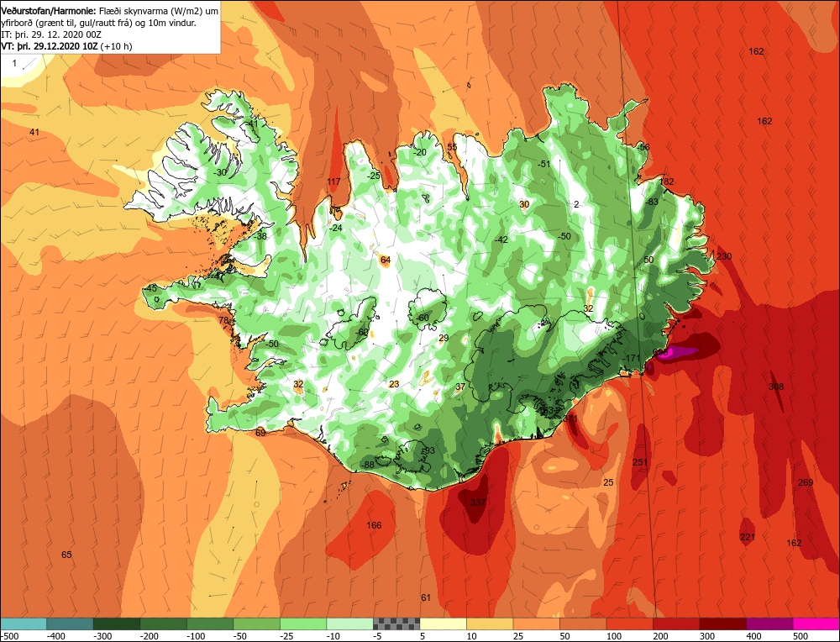Screen dimensions: 840x642
Task: Click the legend label '100'
Action: point(614,636)
